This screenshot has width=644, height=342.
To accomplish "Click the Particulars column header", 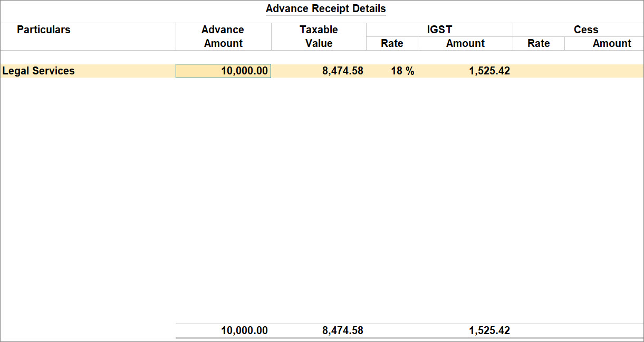I will coord(43,30).
